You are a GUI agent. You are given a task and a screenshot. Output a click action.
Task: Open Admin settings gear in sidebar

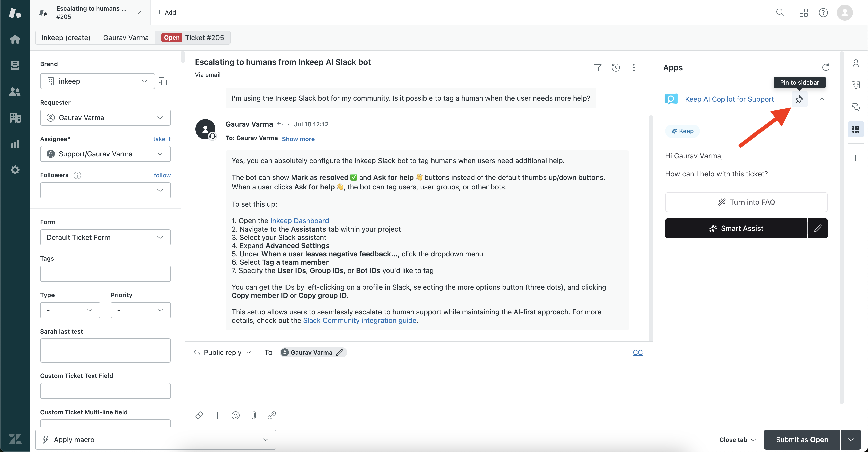(15, 170)
